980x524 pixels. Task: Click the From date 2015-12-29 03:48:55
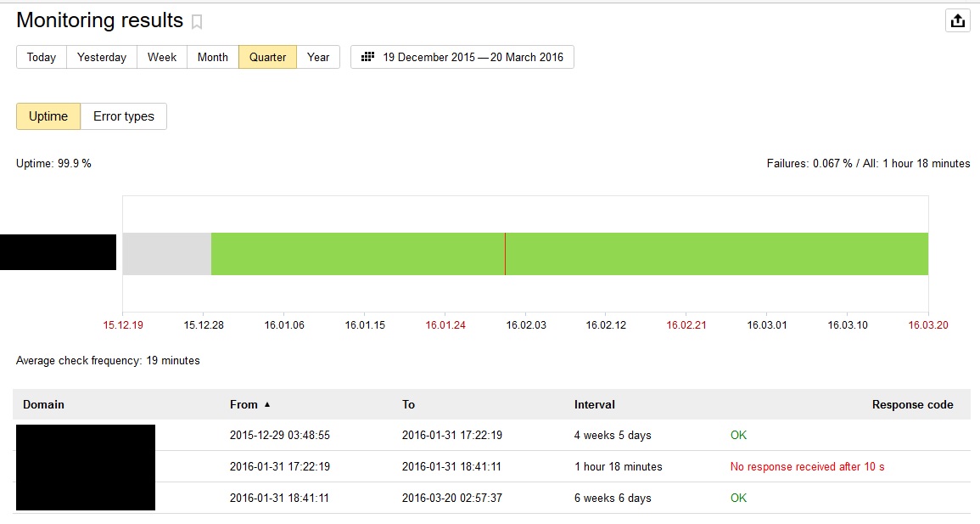click(279, 435)
